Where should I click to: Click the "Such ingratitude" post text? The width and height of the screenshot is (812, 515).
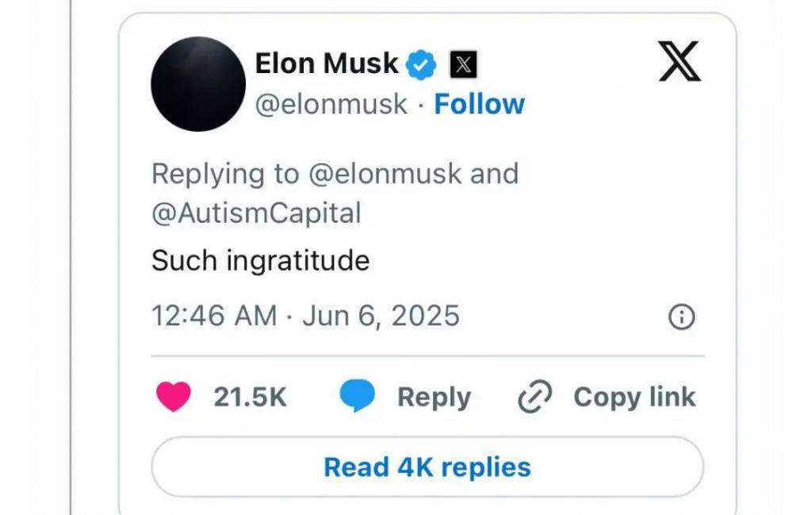[260, 260]
